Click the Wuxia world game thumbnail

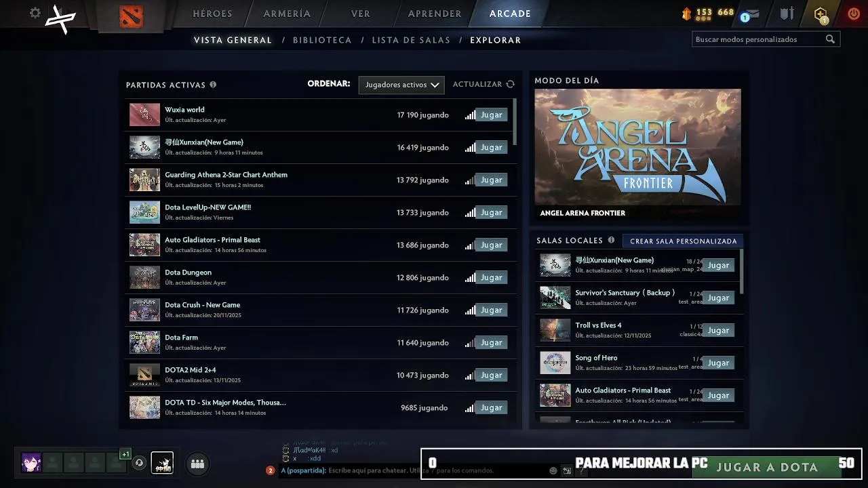click(144, 115)
